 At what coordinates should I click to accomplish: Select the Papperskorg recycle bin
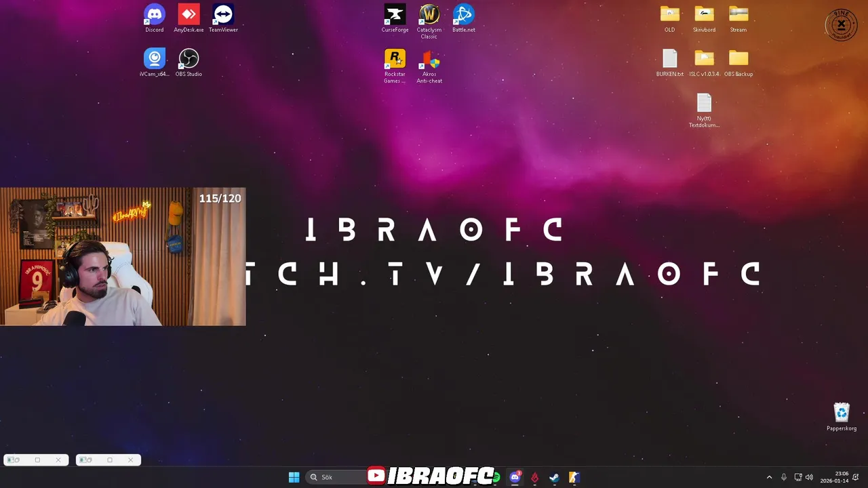pyautogui.click(x=842, y=417)
